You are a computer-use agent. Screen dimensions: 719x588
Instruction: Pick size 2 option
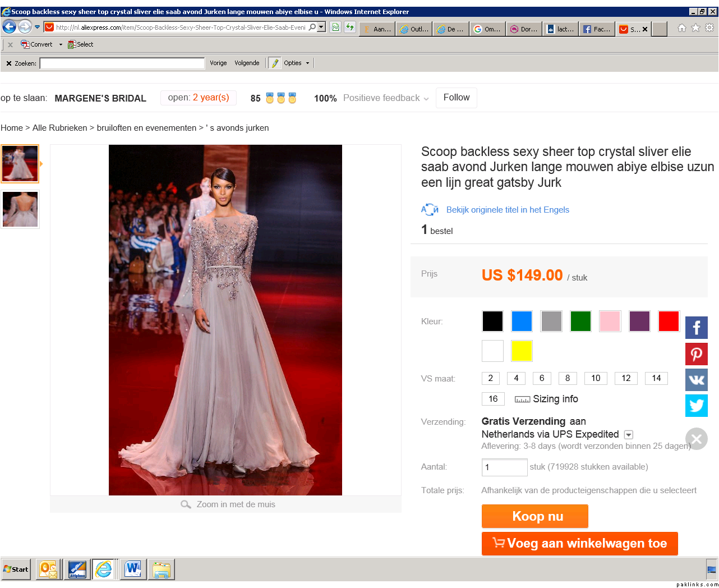(x=490, y=378)
